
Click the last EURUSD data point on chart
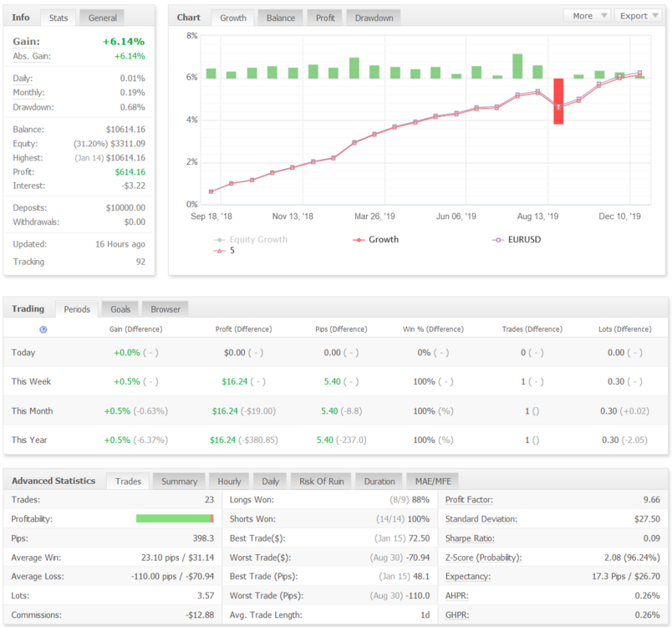(640, 73)
